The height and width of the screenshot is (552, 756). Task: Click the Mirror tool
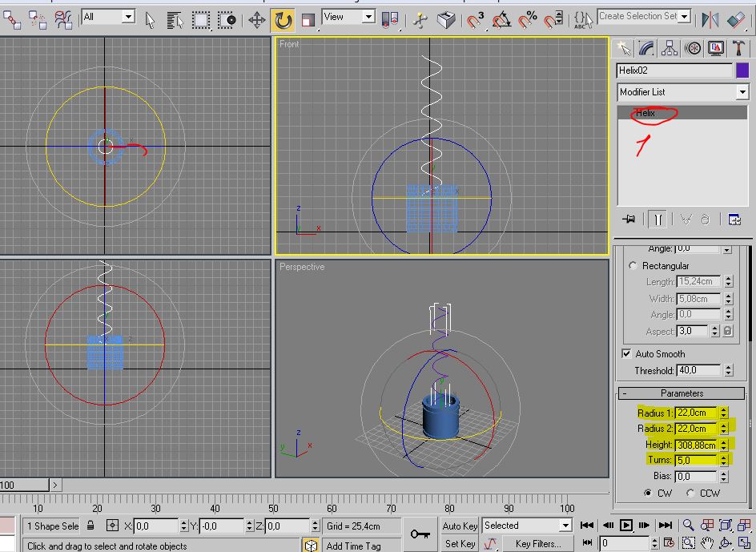pyautogui.click(x=710, y=20)
